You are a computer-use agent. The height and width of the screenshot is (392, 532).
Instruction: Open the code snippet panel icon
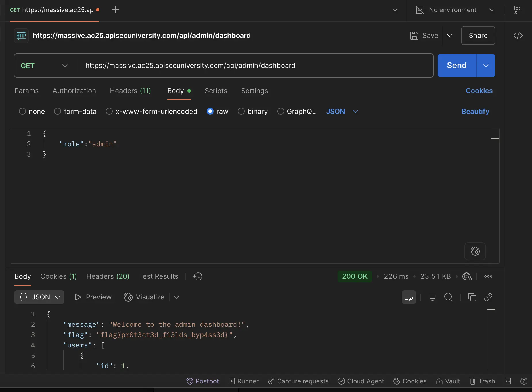pos(518,36)
